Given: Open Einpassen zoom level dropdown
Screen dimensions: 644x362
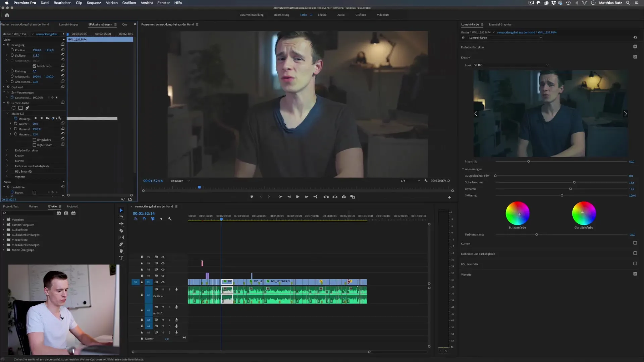Looking at the screenshot, I should tap(180, 181).
